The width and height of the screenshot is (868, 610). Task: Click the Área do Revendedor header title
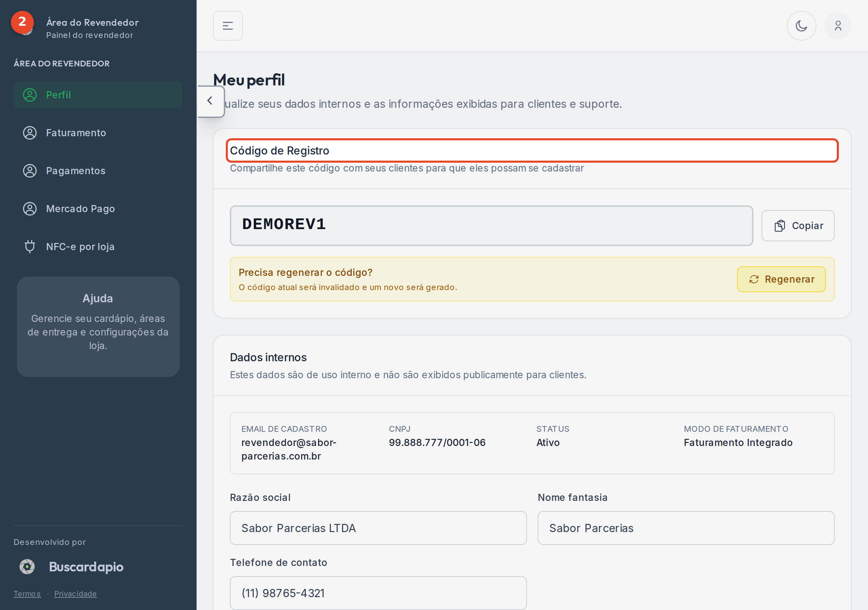pos(92,22)
